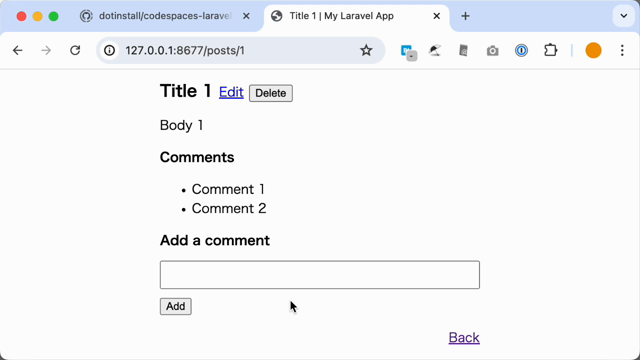The width and height of the screenshot is (640, 360).
Task: Expand the tab search chevron
Action: point(624,16)
